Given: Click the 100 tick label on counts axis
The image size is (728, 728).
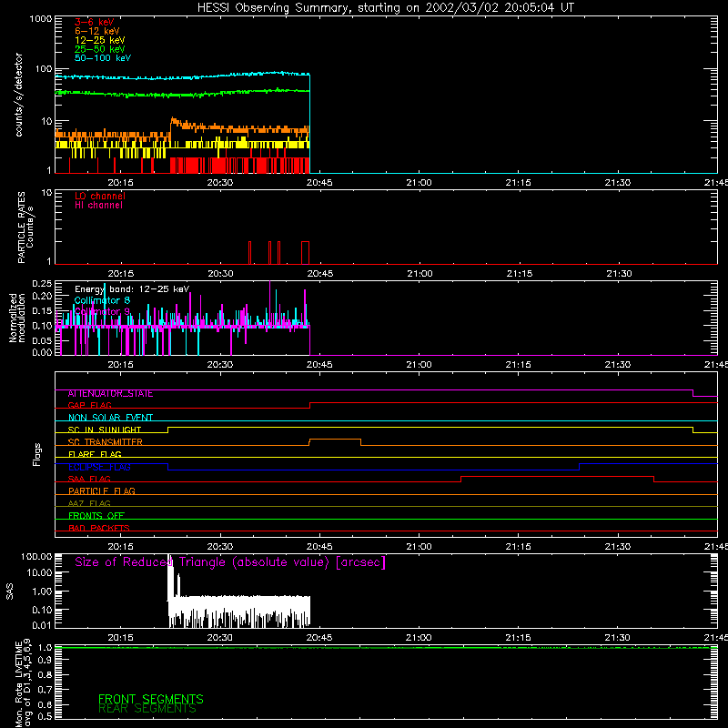Looking at the screenshot, I should click(x=44, y=69).
